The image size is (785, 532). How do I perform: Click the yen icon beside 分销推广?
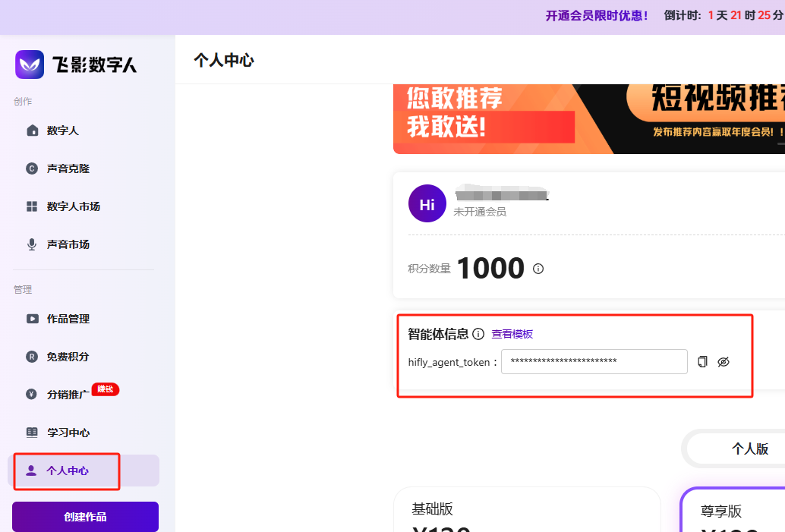pyautogui.click(x=32, y=395)
